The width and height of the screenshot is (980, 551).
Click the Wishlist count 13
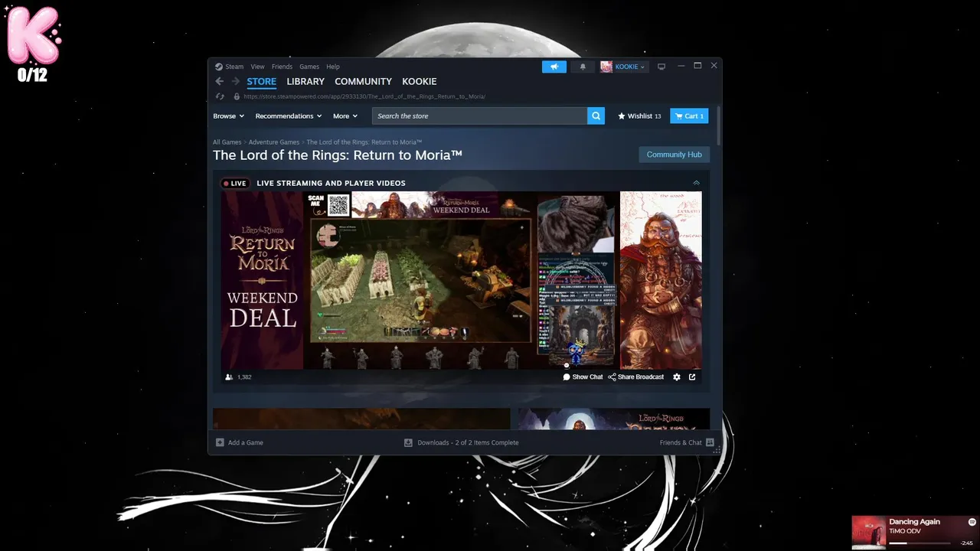[658, 116]
